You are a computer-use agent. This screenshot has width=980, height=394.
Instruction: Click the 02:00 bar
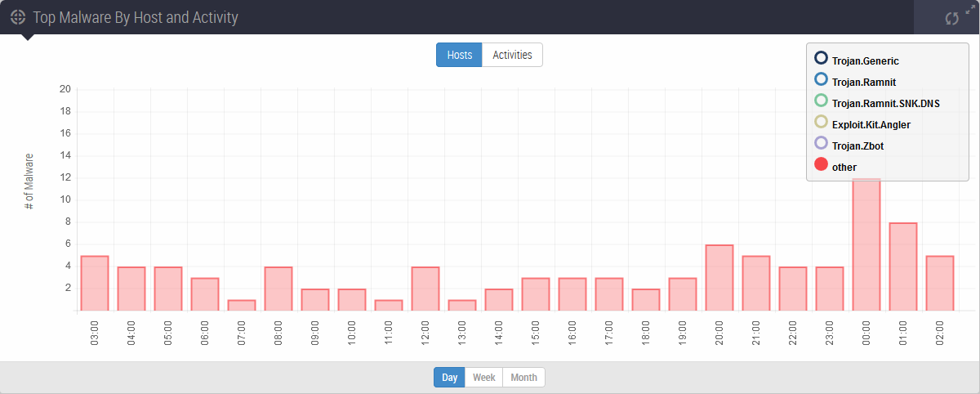tap(940, 284)
